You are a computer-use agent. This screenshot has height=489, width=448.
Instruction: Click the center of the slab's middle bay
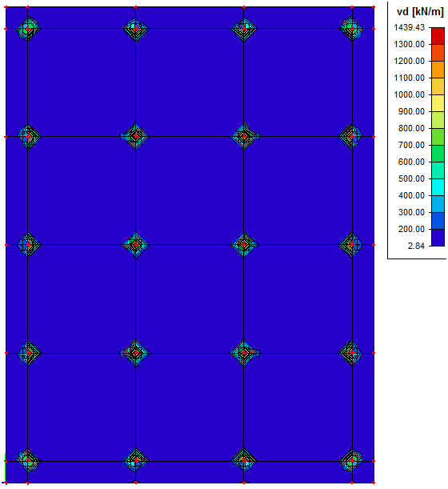190,245
